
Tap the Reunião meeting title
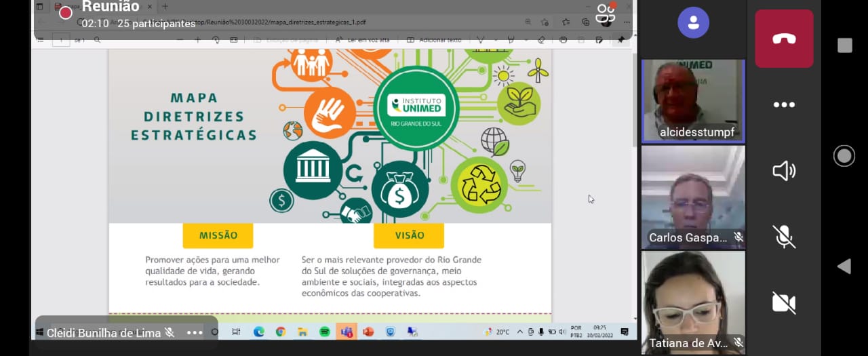point(111,7)
